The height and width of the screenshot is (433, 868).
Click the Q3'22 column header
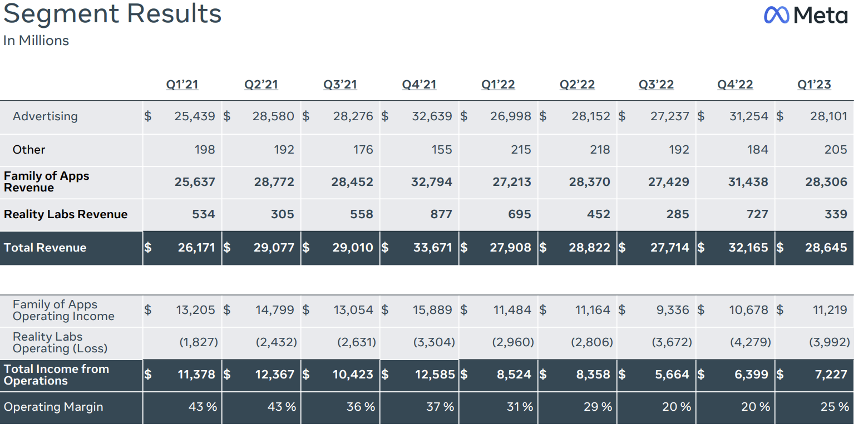(x=656, y=85)
